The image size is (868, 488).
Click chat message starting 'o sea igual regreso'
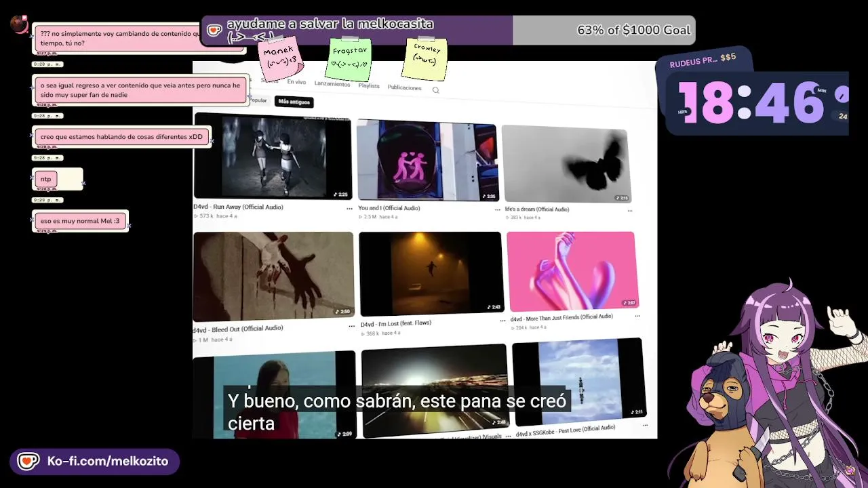[140, 90]
